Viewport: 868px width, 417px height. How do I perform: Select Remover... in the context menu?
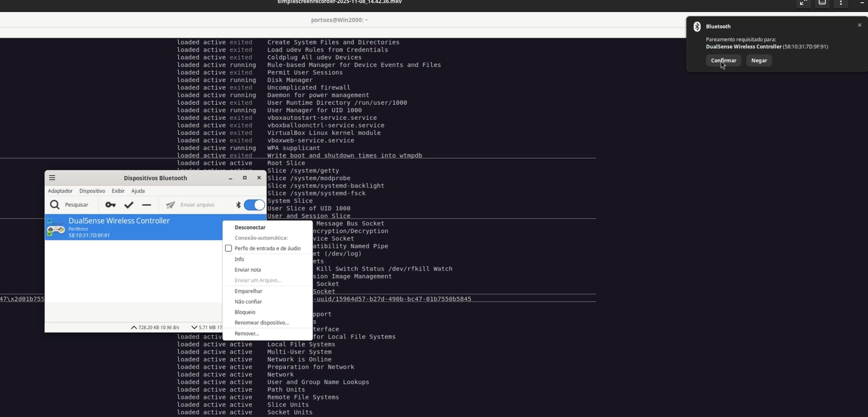[x=246, y=333]
